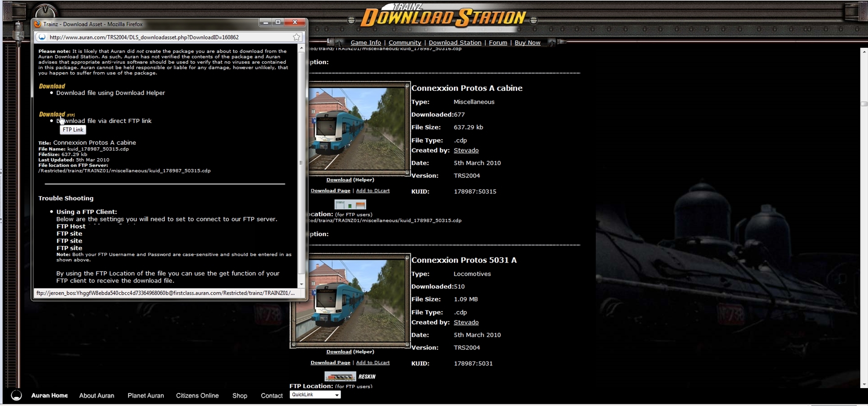
Task: Click the Connexxion Protos 5031 A title
Action: click(464, 260)
